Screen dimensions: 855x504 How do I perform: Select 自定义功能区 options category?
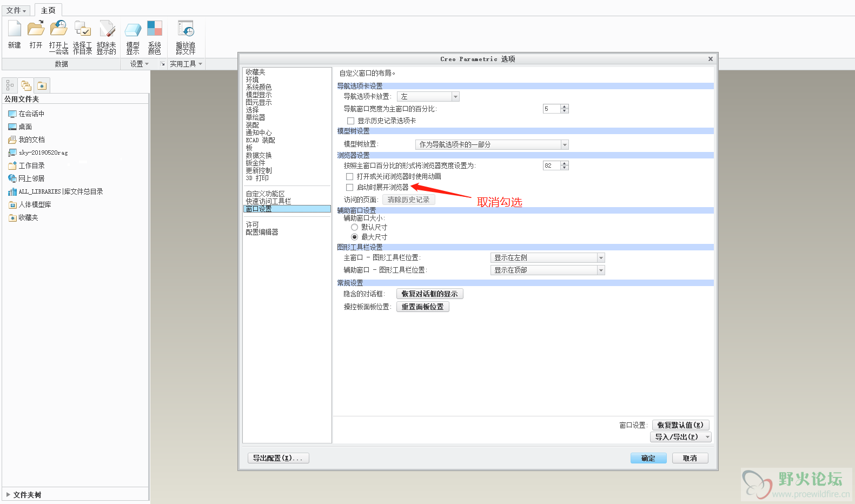pyautogui.click(x=266, y=194)
